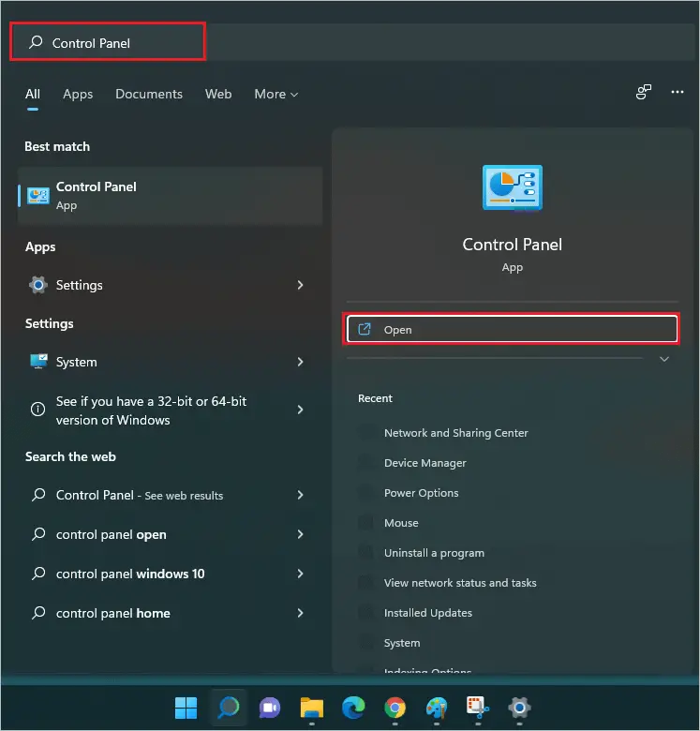
Task: Open recent Power Options
Action: [x=422, y=493]
